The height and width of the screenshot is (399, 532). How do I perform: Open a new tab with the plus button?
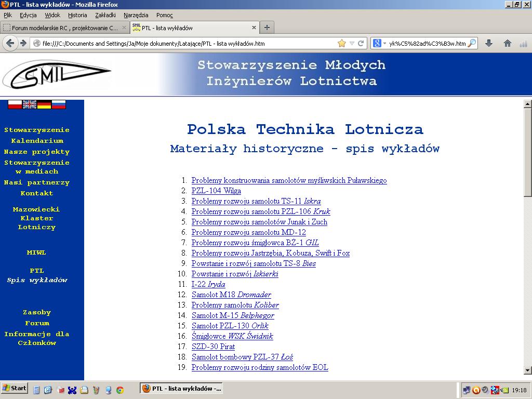tap(267, 28)
